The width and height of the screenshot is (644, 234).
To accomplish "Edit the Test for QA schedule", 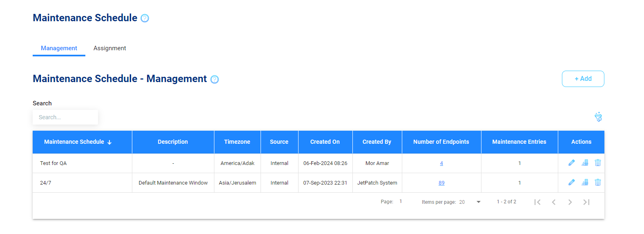I will click(571, 163).
